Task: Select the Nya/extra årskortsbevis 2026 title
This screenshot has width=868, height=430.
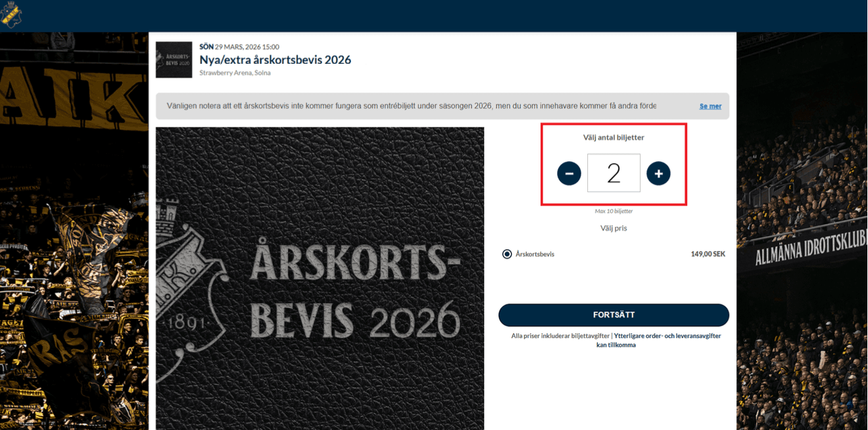Action: [276, 60]
